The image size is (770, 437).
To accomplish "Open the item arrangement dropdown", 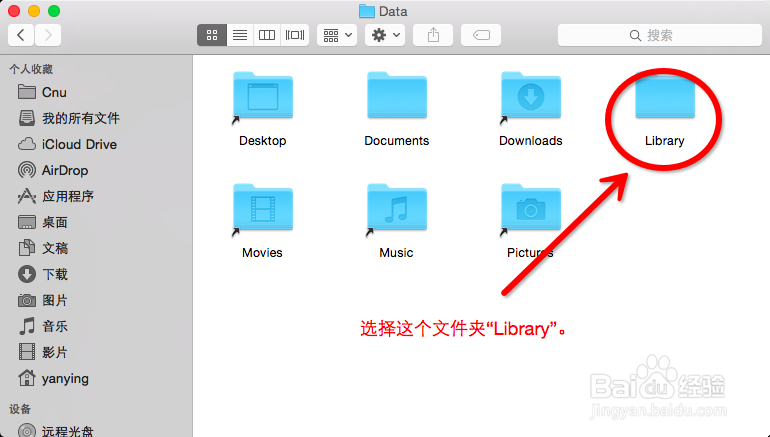I will click(x=337, y=35).
